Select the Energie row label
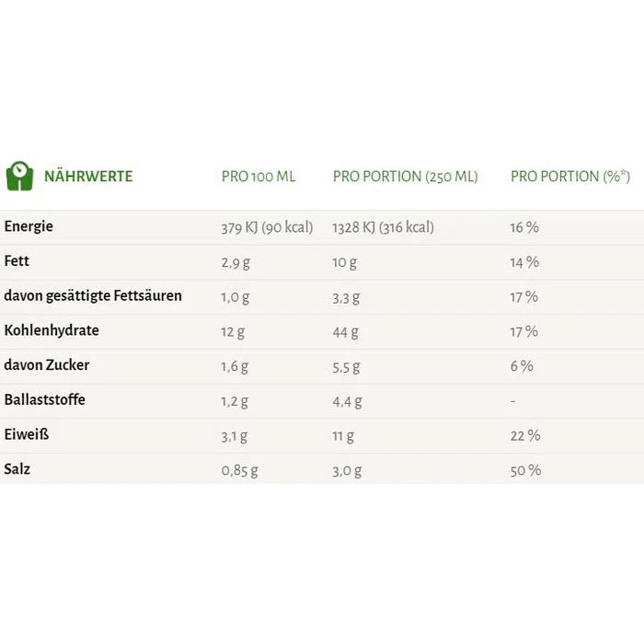Viewport: 644px width, 644px height. (29, 226)
